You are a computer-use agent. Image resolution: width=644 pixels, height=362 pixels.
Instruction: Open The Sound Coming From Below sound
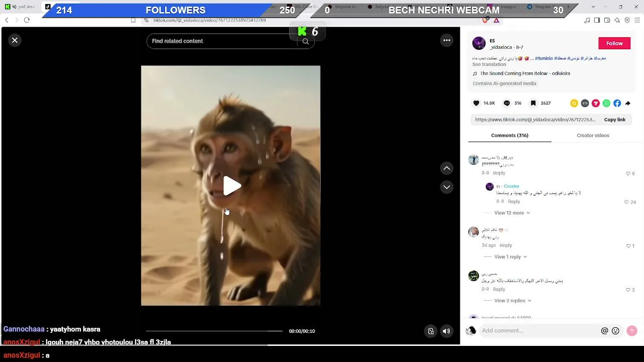(x=525, y=73)
